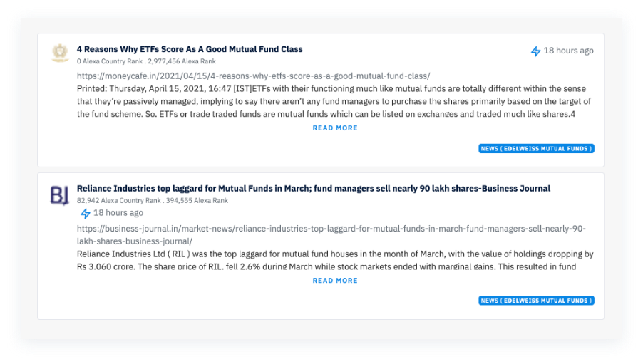Select Edelweiss Mutual Funds tag on Reliance card

536,301
